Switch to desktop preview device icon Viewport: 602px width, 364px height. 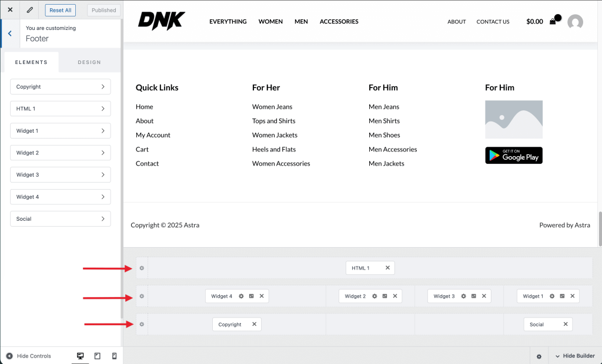81,356
